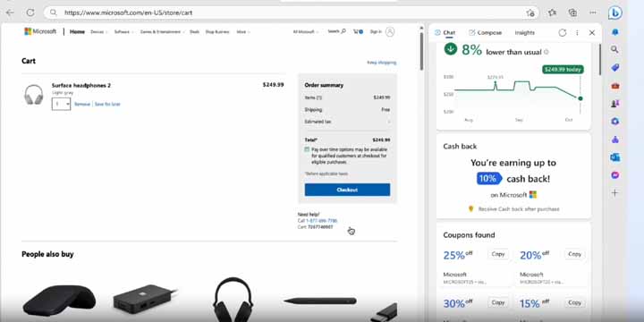The width and height of the screenshot is (644, 322).
Task: Go back using the browser back arrow
Action: [10, 13]
